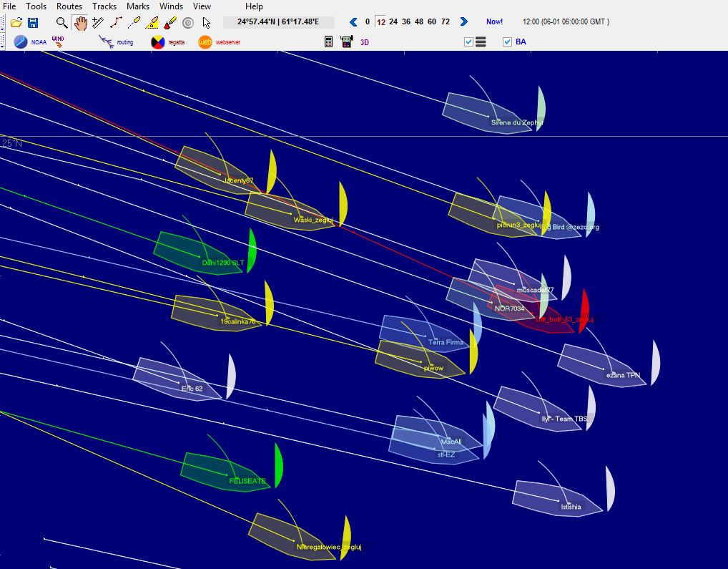Image resolution: width=728 pixels, height=569 pixels.
Task: Select the red route drawing tool
Action: [x=116, y=23]
